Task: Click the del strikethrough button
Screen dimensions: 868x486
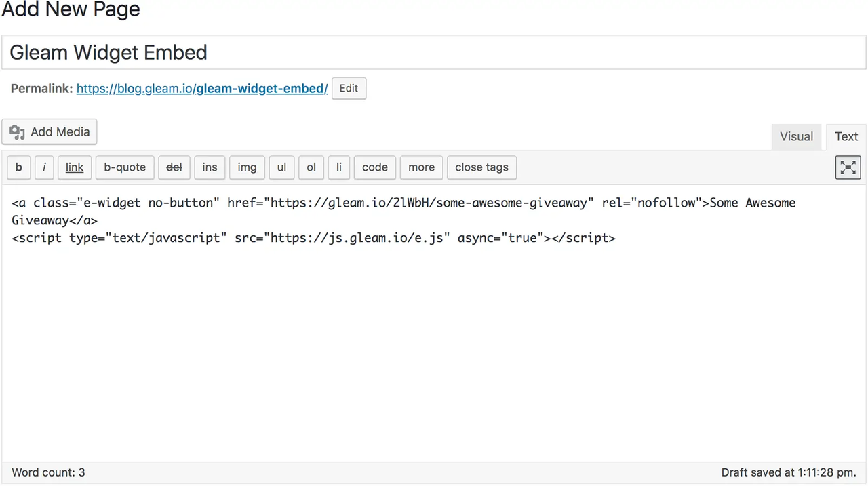Action: tap(174, 167)
